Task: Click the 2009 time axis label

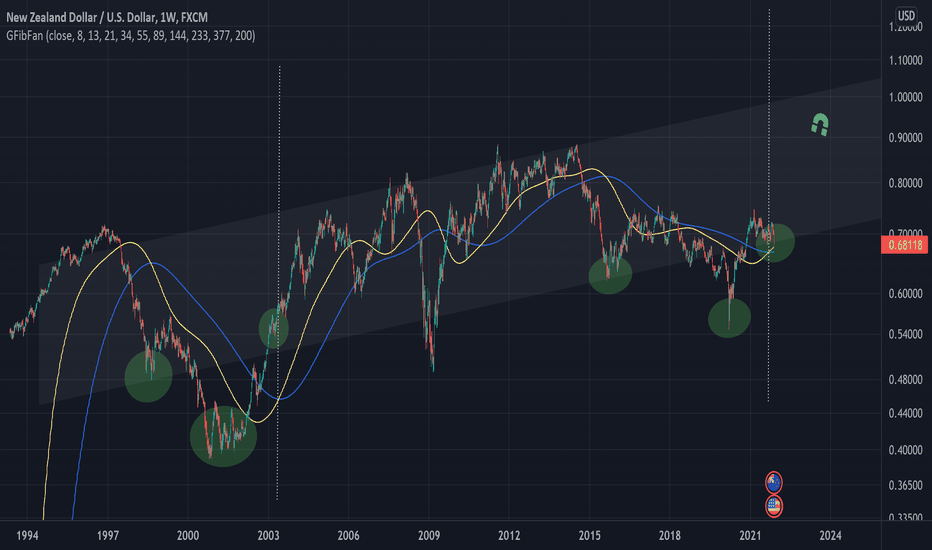Action: 429,536
